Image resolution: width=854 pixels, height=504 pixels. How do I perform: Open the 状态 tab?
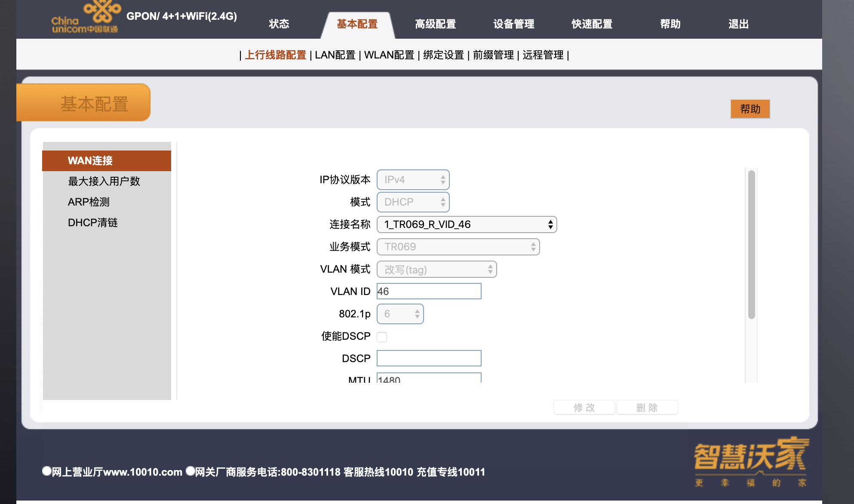click(x=279, y=24)
